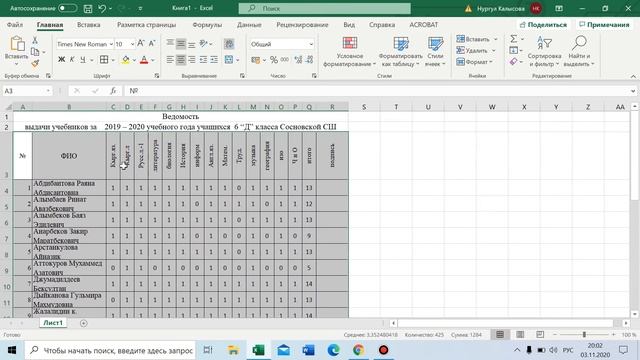
Task: Switch to the Insert tab
Action: 89,24
